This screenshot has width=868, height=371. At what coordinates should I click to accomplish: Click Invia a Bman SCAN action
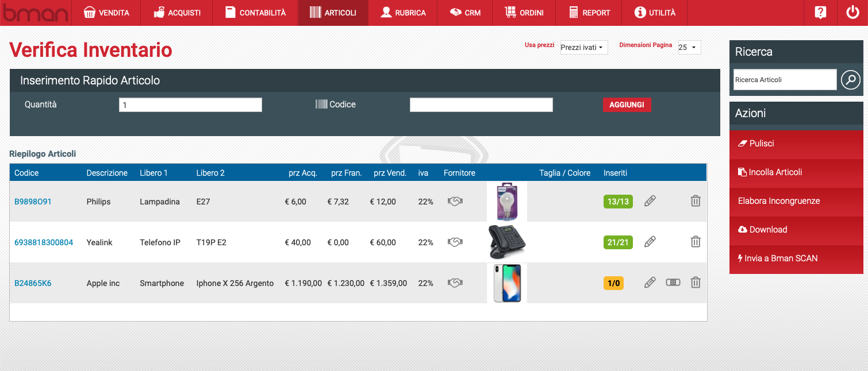796,258
